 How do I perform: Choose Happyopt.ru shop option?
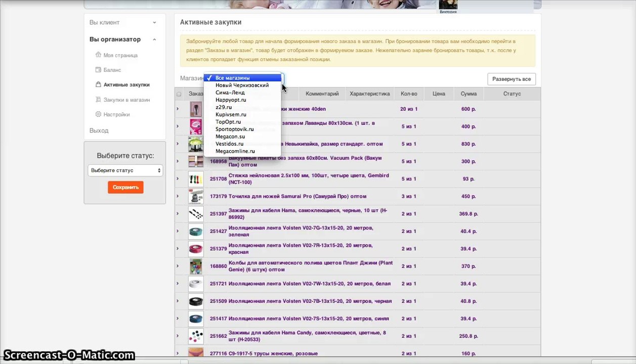click(243, 100)
